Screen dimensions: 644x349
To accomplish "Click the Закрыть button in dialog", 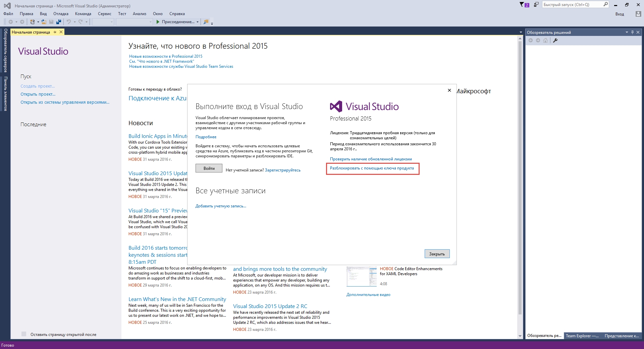I will tap(437, 254).
